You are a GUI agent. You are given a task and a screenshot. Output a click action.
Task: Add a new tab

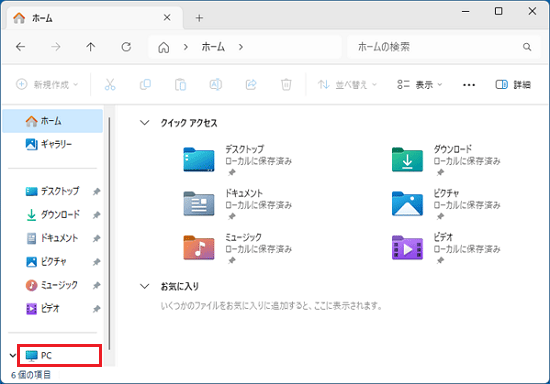[199, 18]
